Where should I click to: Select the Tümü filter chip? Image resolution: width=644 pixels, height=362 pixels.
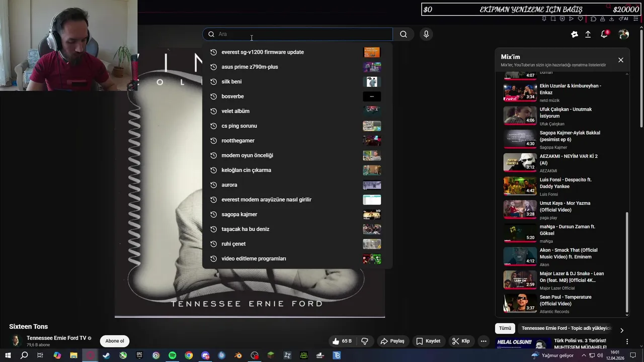pyautogui.click(x=505, y=328)
